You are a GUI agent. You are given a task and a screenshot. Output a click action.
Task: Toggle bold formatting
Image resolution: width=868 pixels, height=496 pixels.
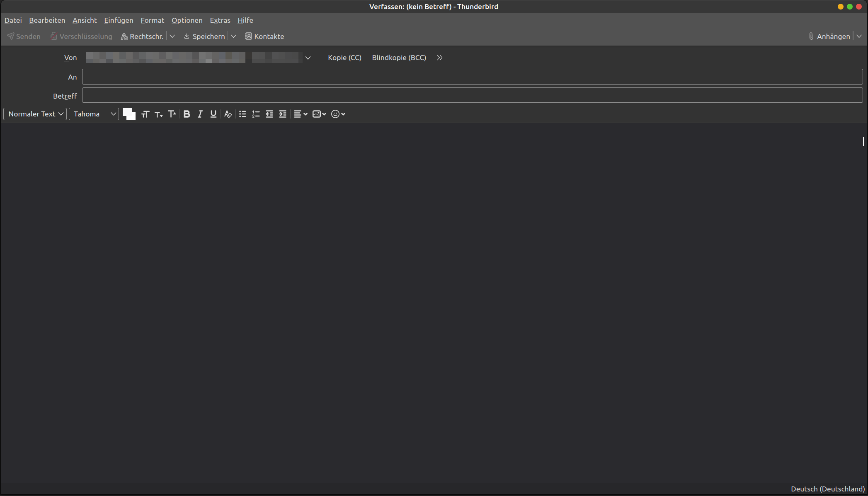click(x=187, y=114)
